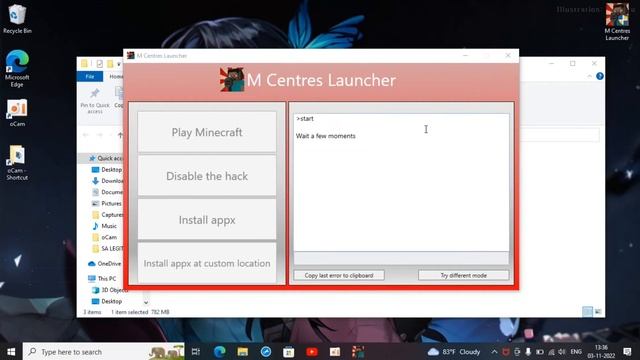640x360 pixels.
Task: Click the M Centres Launcher logo image
Action: pos(232,80)
